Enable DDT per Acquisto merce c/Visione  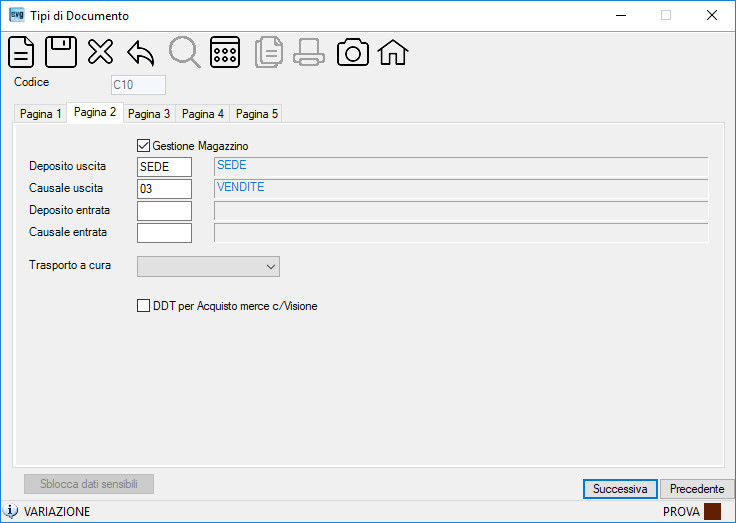point(144,306)
